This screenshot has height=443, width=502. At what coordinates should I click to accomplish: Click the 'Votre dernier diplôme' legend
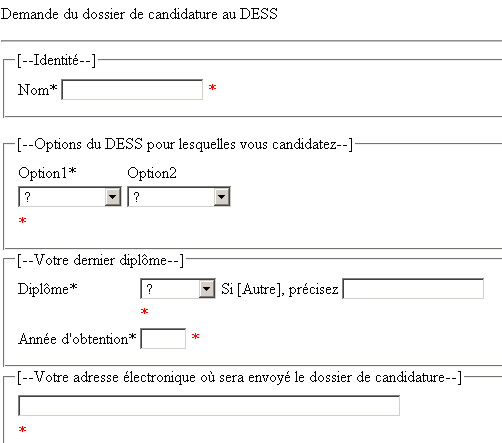100,260
